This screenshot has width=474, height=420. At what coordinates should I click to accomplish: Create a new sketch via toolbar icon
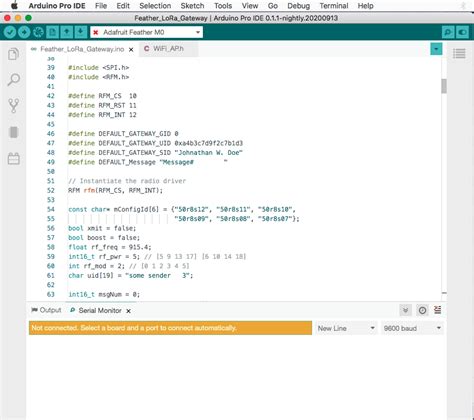click(x=53, y=32)
